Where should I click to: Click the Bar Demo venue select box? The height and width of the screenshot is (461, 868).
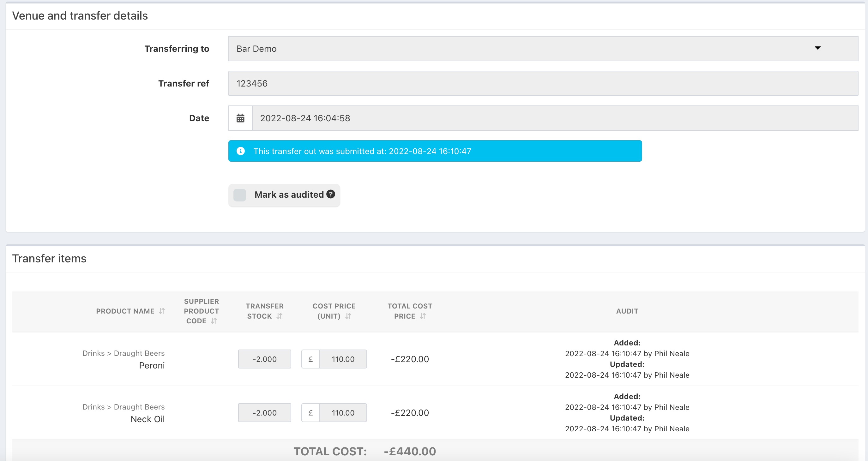pos(505,49)
